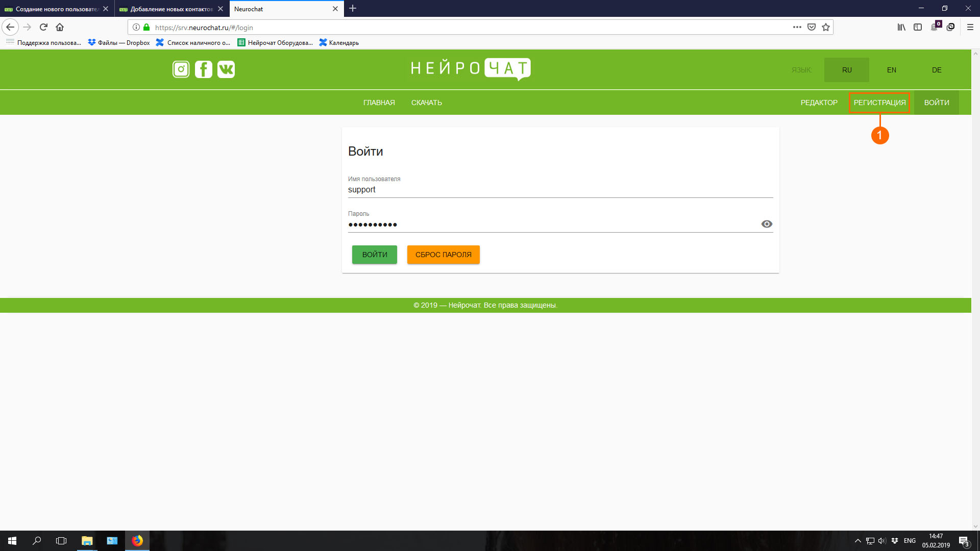Open the Facebook social icon

(x=203, y=69)
